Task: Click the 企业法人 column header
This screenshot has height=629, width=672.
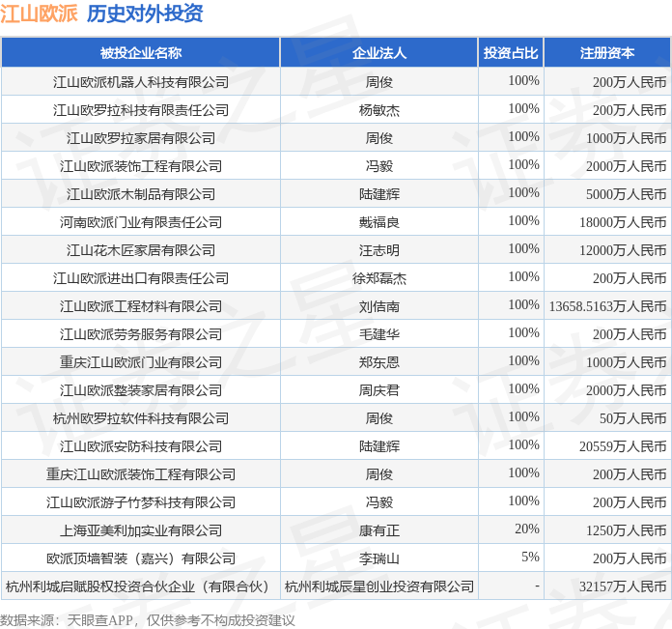Action: (378, 53)
